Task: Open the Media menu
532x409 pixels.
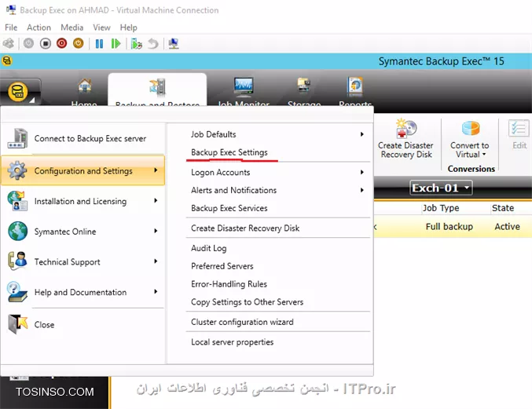Action: 72,27
